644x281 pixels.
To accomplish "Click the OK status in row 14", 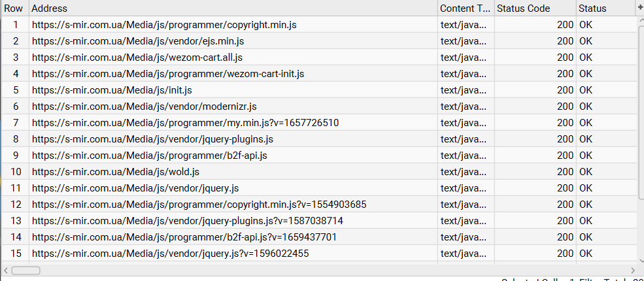I will [586, 237].
